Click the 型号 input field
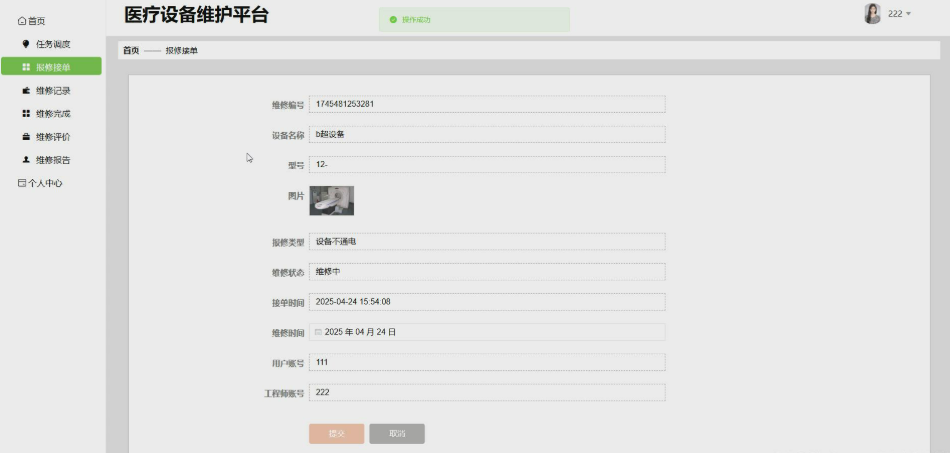 point(487,165)
